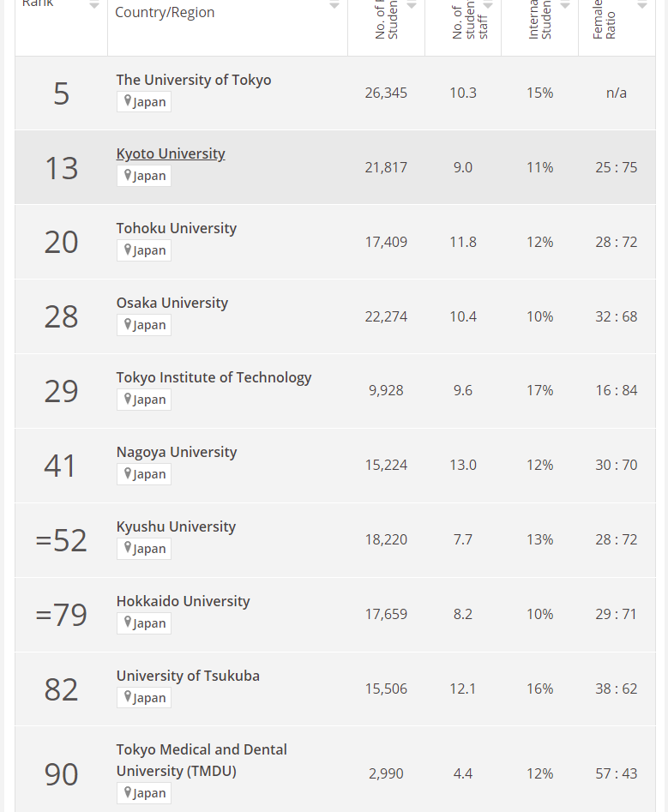Sort by students per staff column arrow
This screenshot has height=812, width=668.
pyautogui.click(x=488, y=7)
